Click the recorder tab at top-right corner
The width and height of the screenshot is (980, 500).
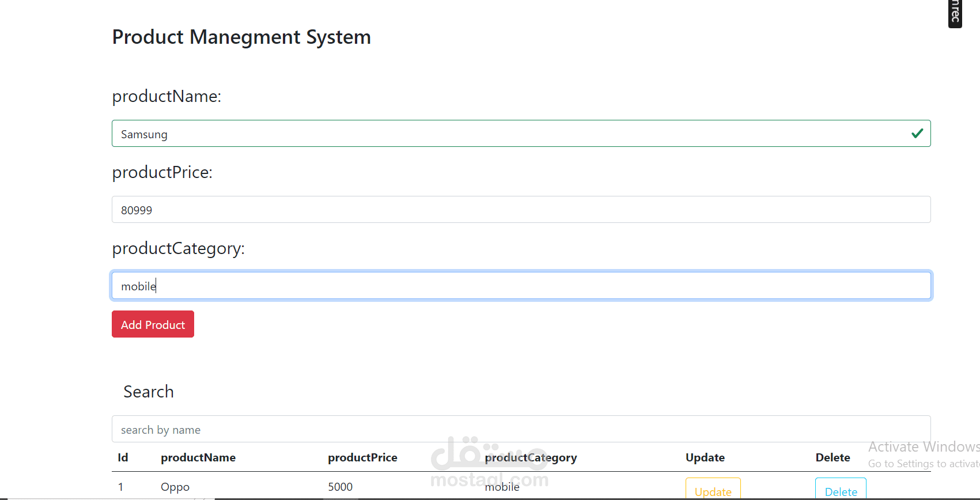point(955,13)
